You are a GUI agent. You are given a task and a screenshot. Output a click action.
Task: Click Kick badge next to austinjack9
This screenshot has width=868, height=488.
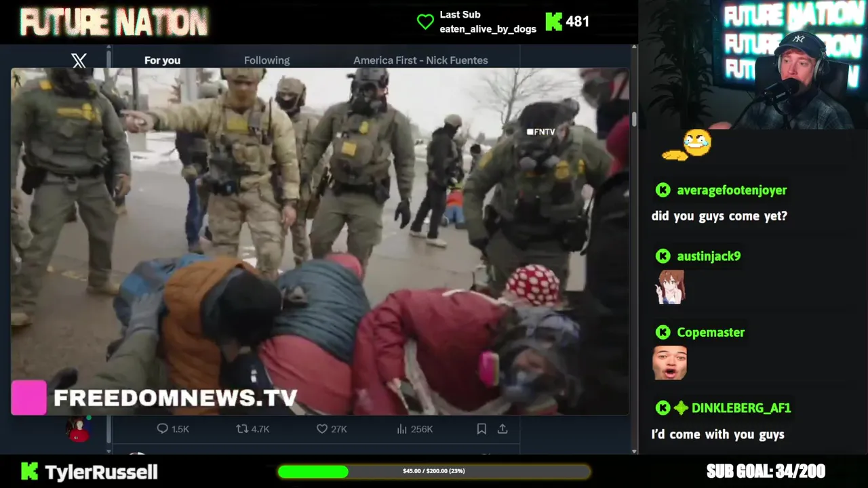663,256
